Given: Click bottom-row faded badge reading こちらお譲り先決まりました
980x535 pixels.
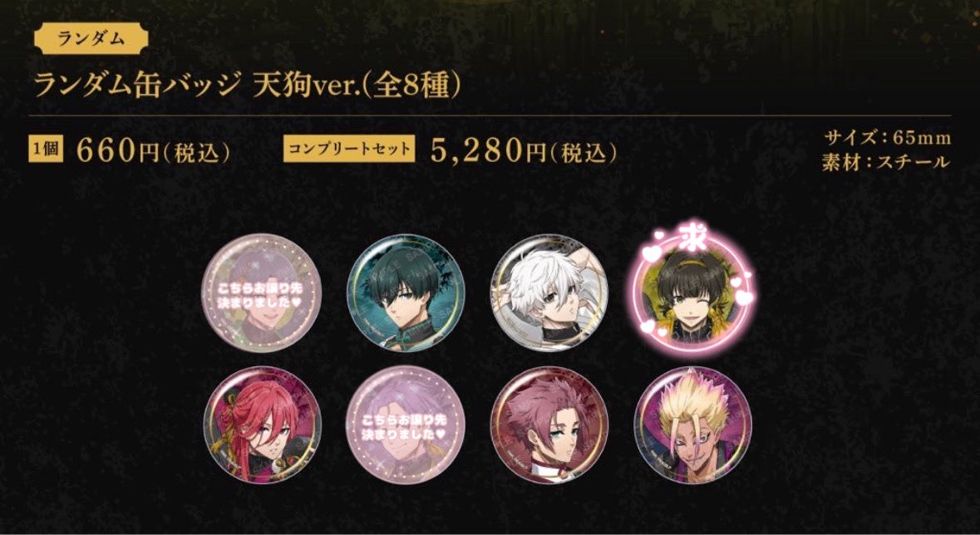Looking at the screenshot, I should (406, 425).
